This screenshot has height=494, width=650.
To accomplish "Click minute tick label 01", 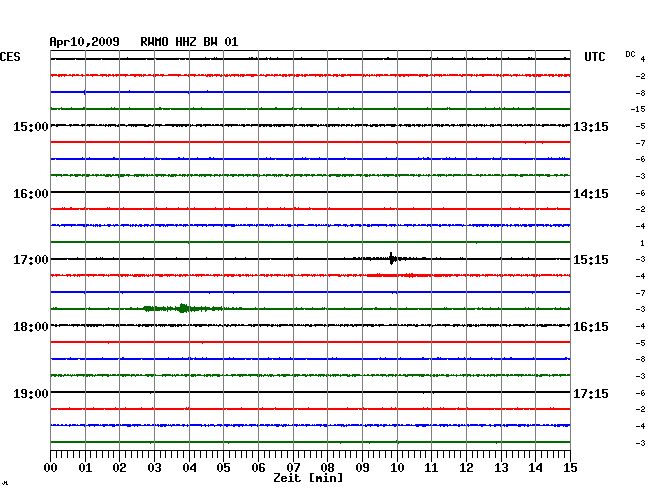I will click(x=85, y=468).
